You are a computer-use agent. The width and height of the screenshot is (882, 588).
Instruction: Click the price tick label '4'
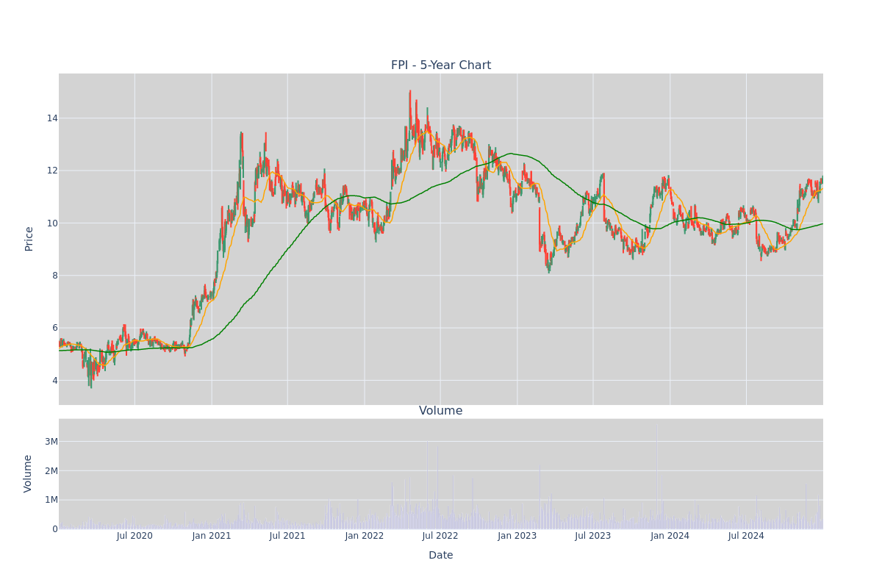(x=54, y=381)
